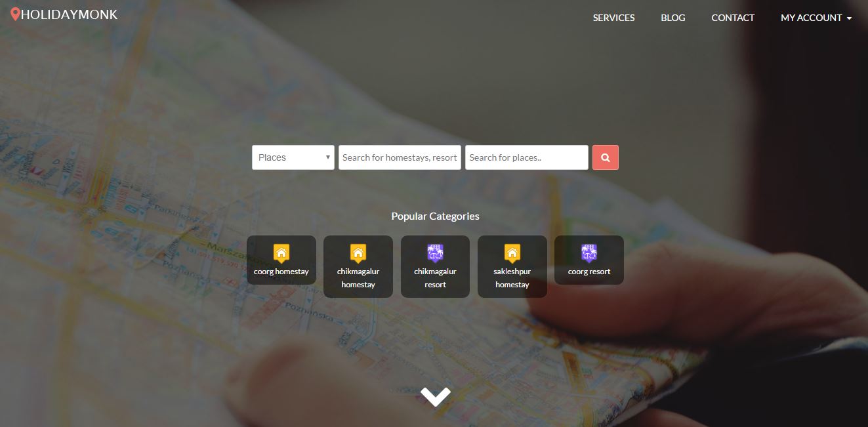Click the sakleshpur homestay house icon
The image size is (868, 427).
click(512, 253)
